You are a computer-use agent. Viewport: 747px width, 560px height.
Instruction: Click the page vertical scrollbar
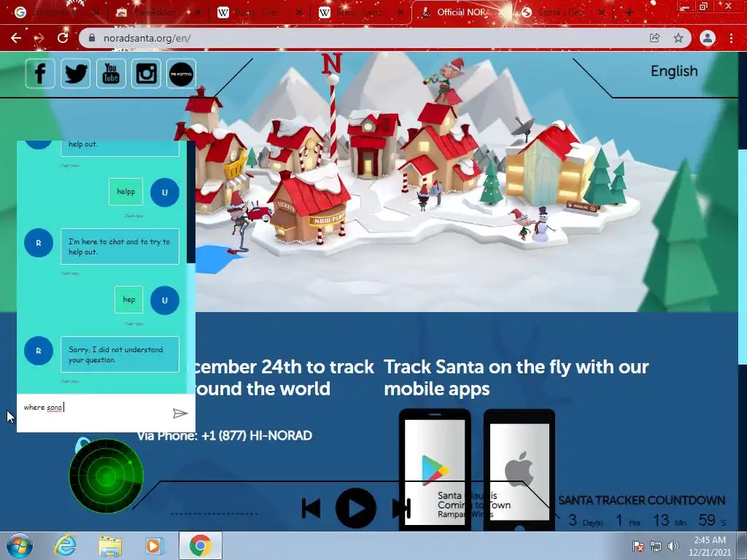(x=742, y=257)
